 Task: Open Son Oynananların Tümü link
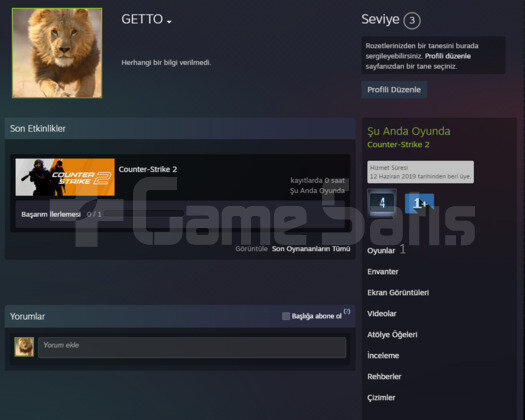(311, 249)
